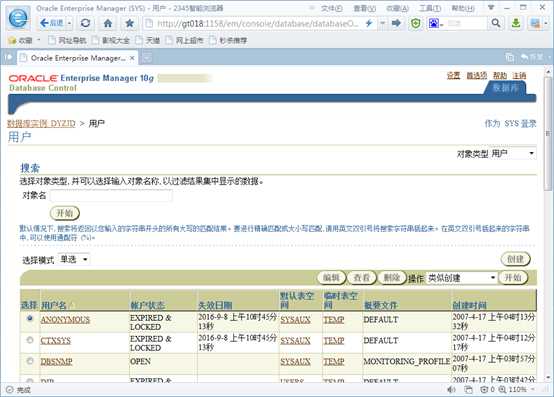
Task: Select the ANONYMOUS user radio button
Action: 30,318
